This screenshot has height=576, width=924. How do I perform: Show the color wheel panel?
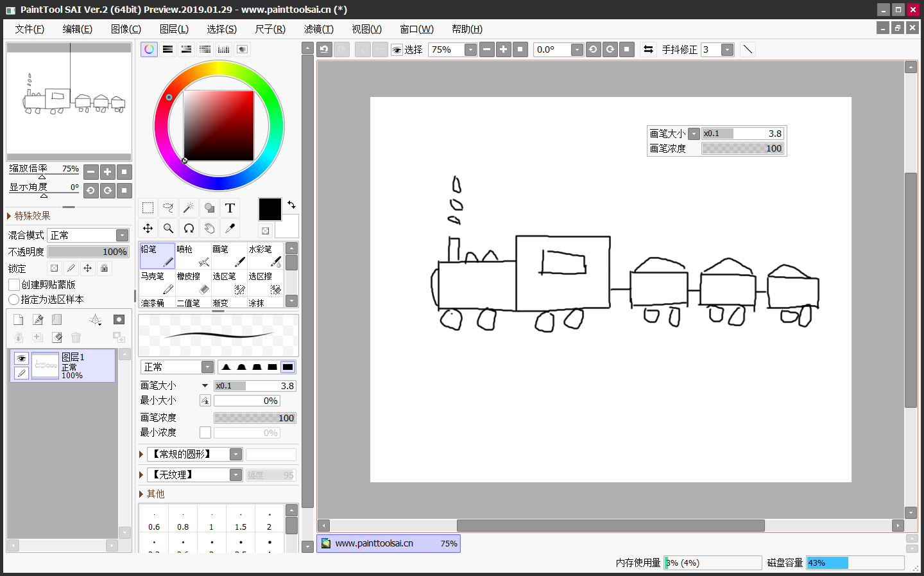(149, 49)
